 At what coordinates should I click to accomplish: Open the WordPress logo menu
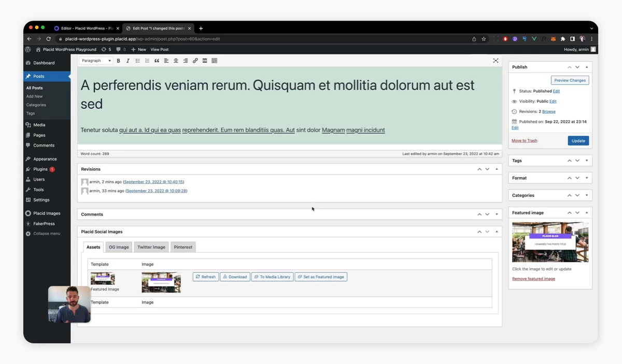pyautogui.click(x=28, y=49)
